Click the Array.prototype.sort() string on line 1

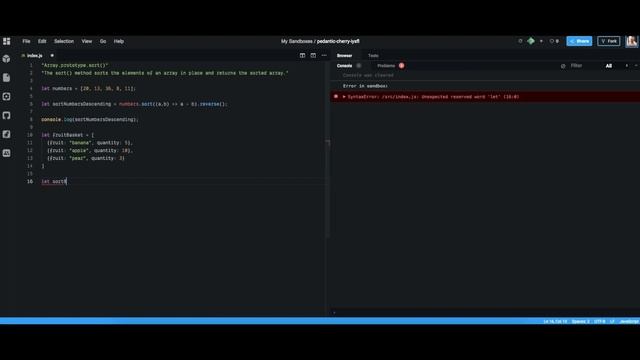point(75,65)
